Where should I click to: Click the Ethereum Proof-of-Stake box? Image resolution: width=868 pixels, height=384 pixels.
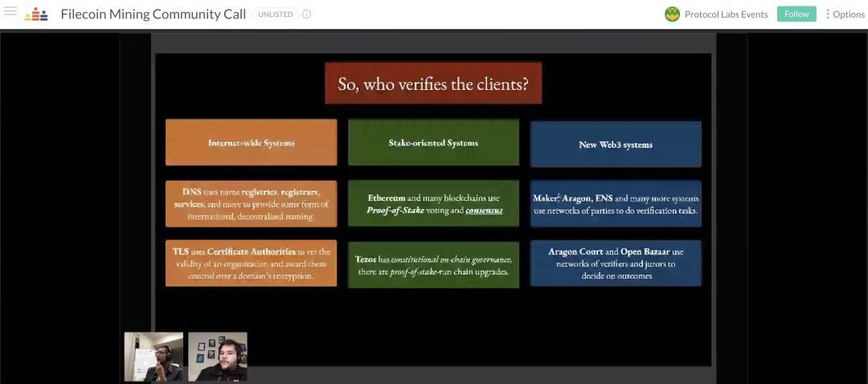click(433, 203)
